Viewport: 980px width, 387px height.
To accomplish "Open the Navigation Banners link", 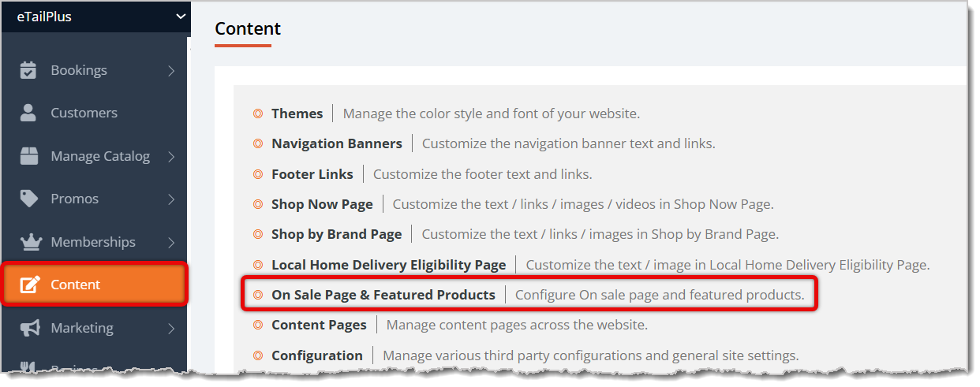I will [337, 143].
